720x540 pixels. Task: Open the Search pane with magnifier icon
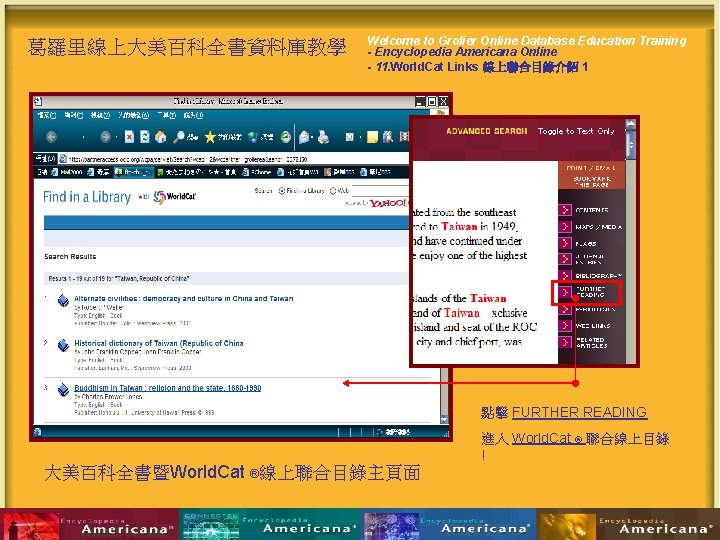click(x=179, y=136)
